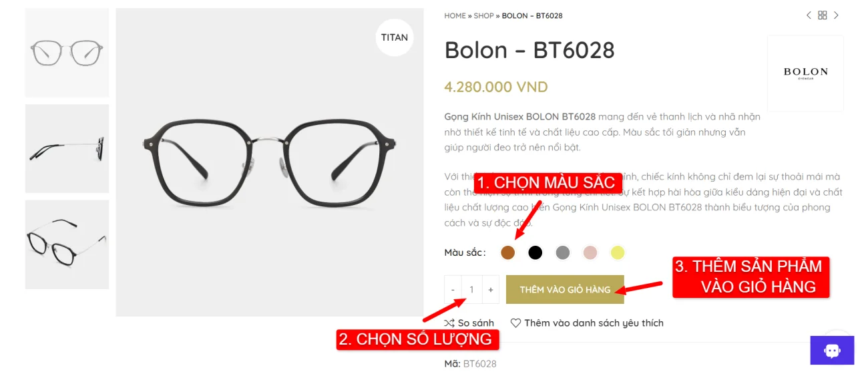Decrease quantity with minus button
This screenshot has width=868, height=378.
click(x=453, y=289)
